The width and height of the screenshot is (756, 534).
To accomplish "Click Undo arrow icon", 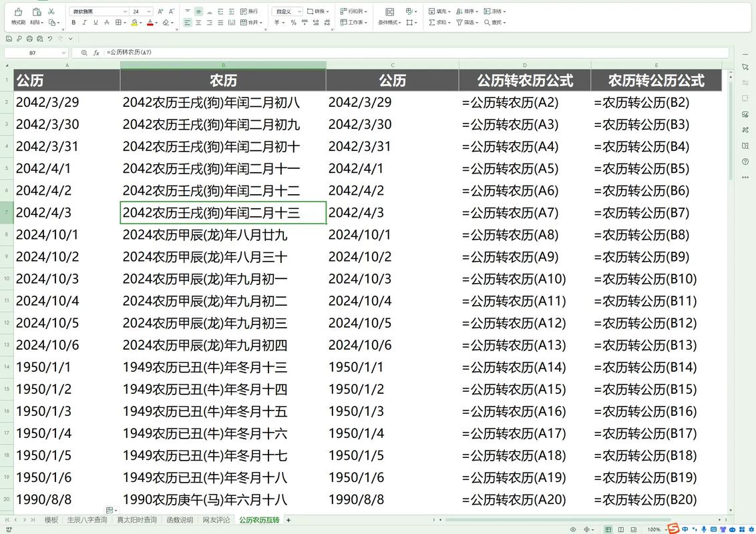I will pyautogui.click(x=49, y=39).
